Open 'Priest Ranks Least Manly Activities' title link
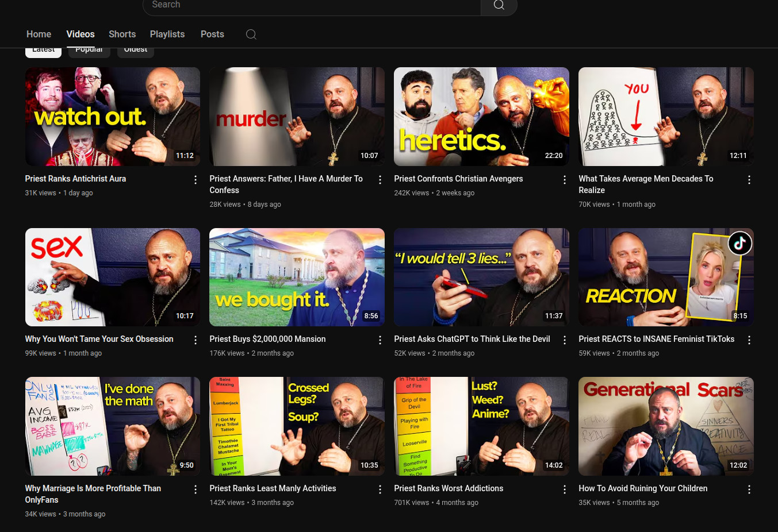This screenshot has width=778, height=532. tap(273, 488)
